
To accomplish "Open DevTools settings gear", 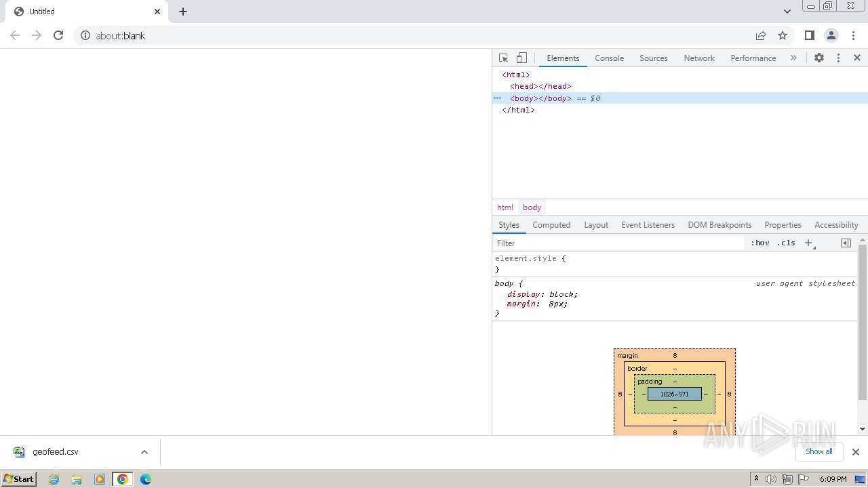I will (819, 58).
